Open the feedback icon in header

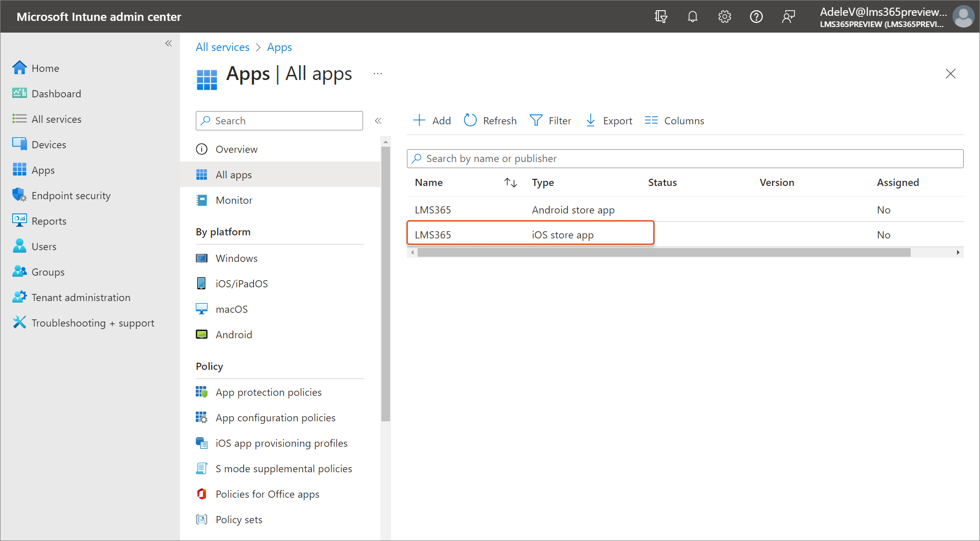click(788, 17)
